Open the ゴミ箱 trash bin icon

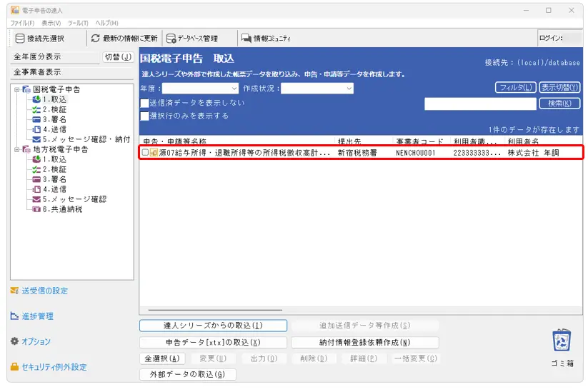coord(561,341)
